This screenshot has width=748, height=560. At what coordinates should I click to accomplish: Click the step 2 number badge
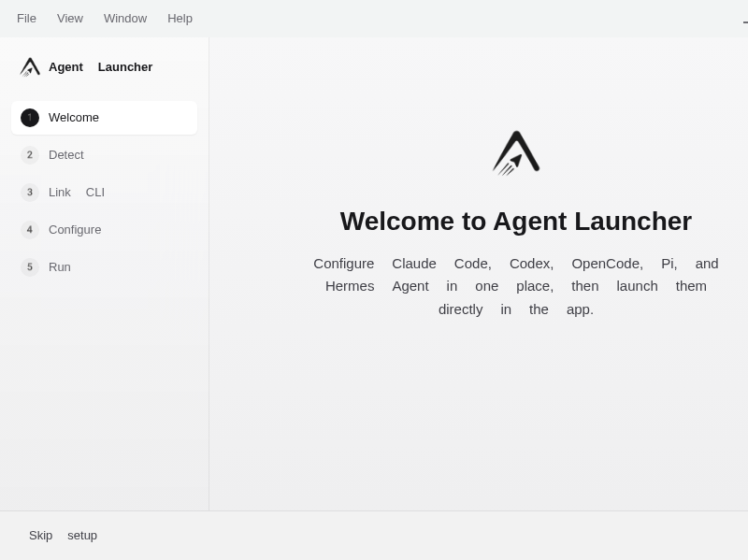[x=30, y=155]
